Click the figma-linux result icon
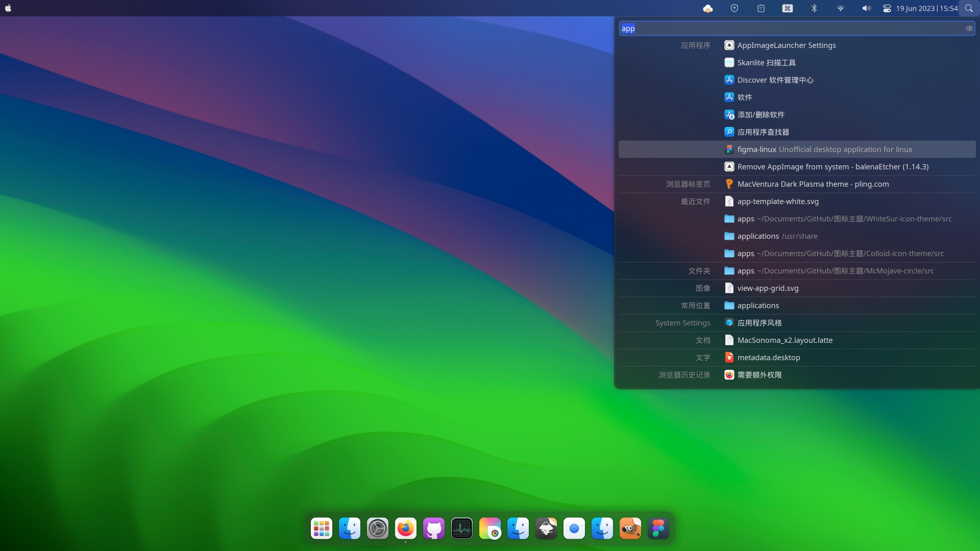The width and height of the screenshot is (980, 551). point(729,149)
